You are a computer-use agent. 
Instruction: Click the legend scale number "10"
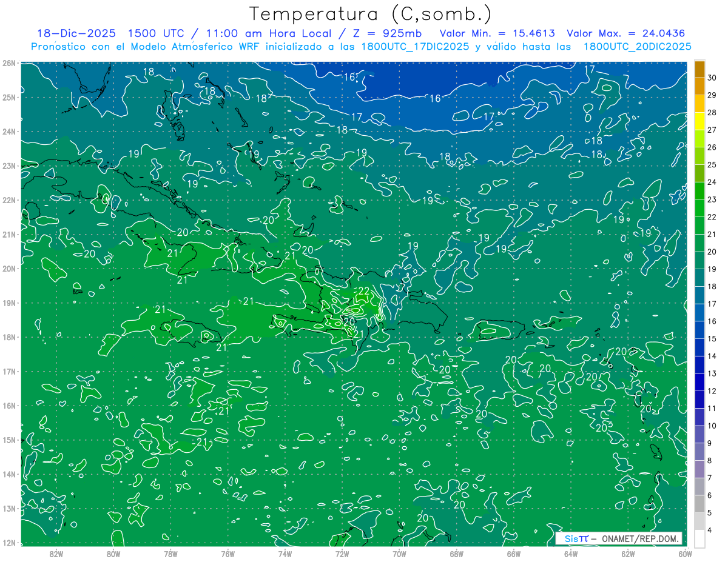point(712,426)
